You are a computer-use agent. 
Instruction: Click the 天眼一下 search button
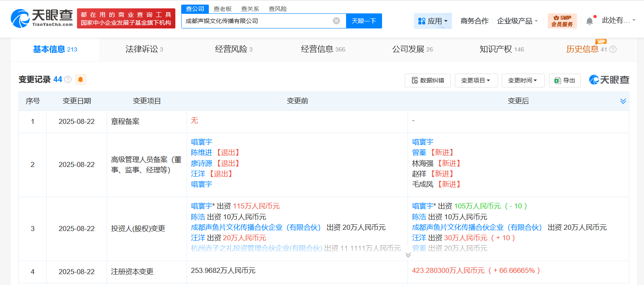click(364, 21)
